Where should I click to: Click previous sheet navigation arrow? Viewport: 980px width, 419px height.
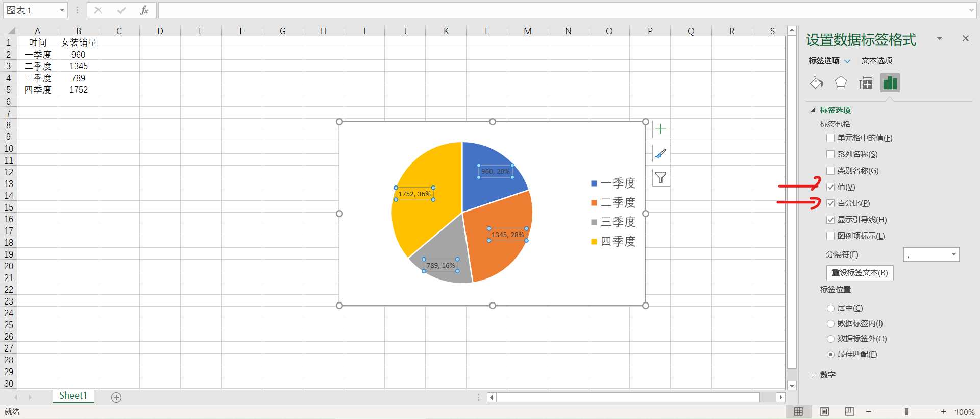coord(16,397)
